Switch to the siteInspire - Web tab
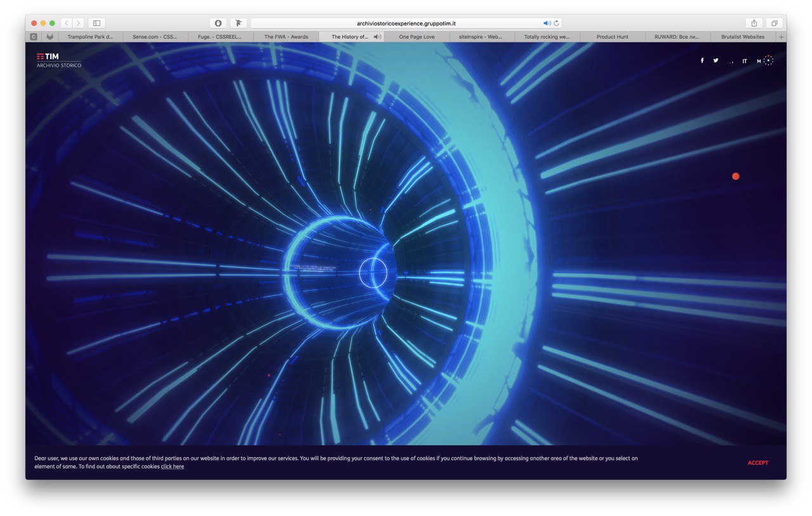The width and height of the screenshot is (812, 516). coord(482,37)
